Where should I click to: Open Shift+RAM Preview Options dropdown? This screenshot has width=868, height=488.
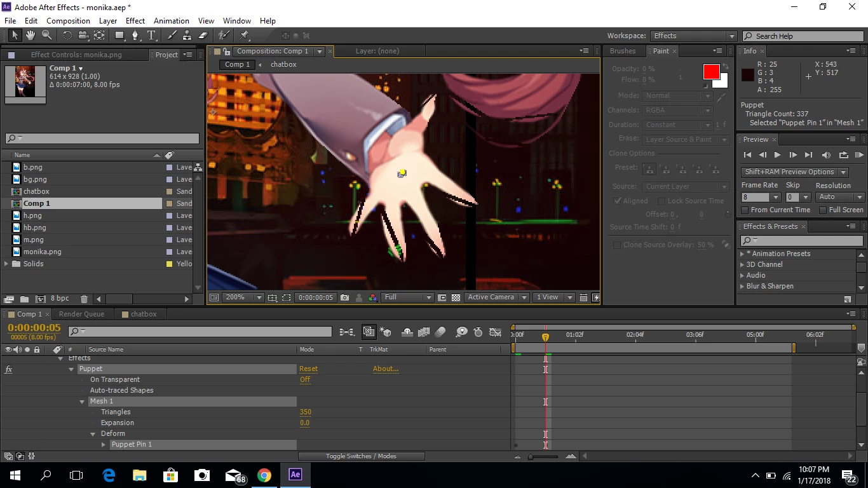tap(794, 172)
